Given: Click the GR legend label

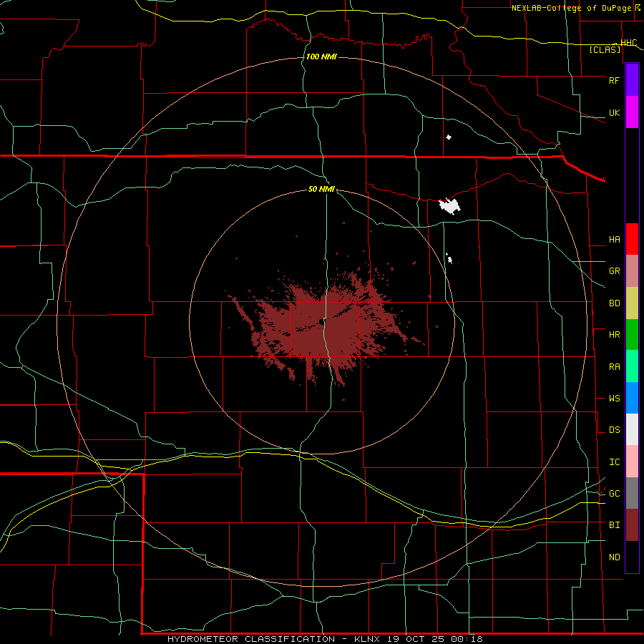Looking at the screenshot, I should 614,271.
